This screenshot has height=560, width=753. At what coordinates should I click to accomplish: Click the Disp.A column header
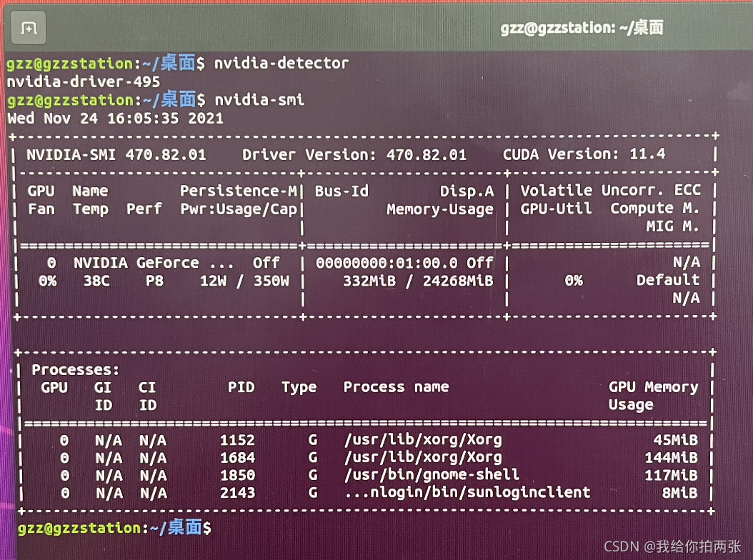(467, 191)
